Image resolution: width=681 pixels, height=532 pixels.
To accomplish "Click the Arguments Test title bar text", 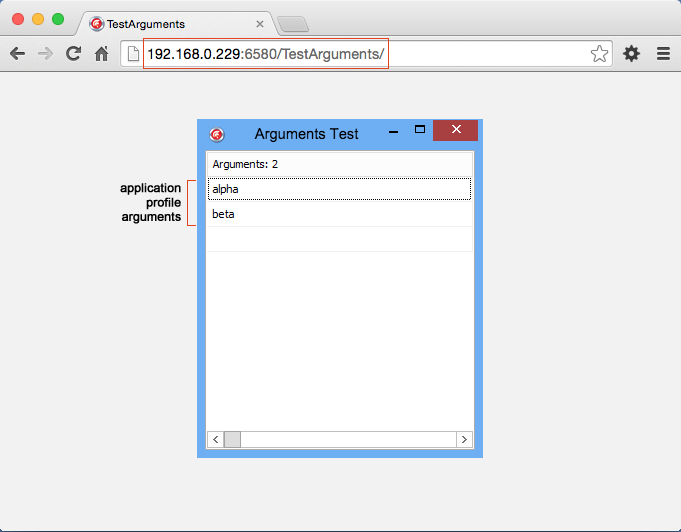I will tap(307, 134).
